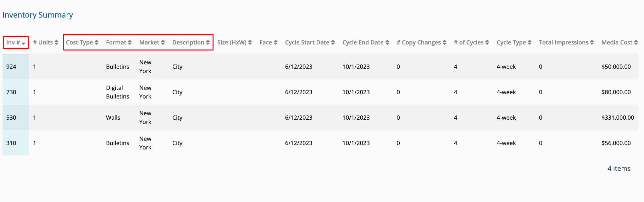Sort by the Format column
Screen dimensions: 644x202
coord(119,42)
